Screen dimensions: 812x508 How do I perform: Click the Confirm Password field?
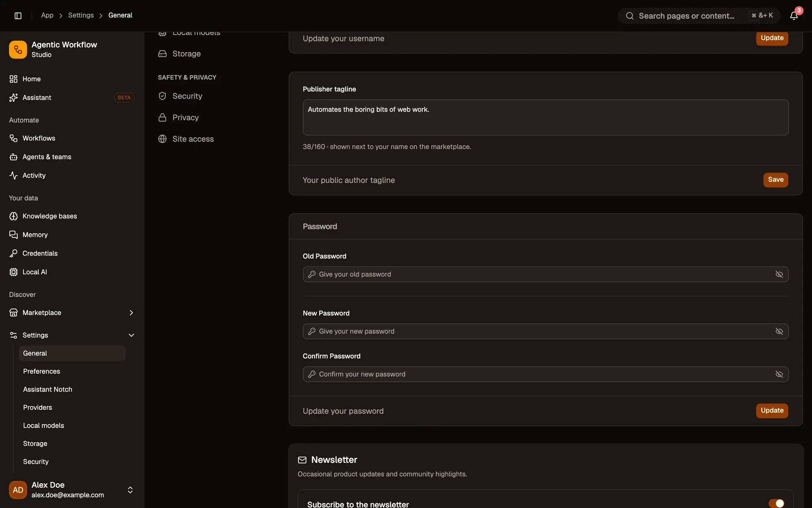coord(546,374)
